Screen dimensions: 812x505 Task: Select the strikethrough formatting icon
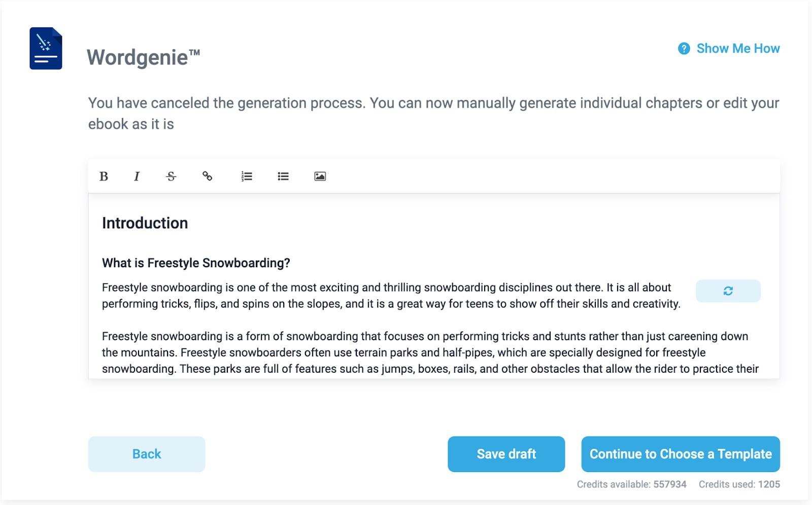coord(171,176)
